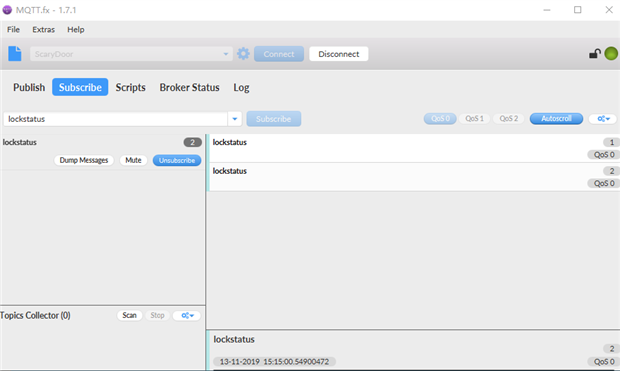This screenshot has height=371, width=620.
Task: Click the lockstatus topic input field
Action: (115, 119)
